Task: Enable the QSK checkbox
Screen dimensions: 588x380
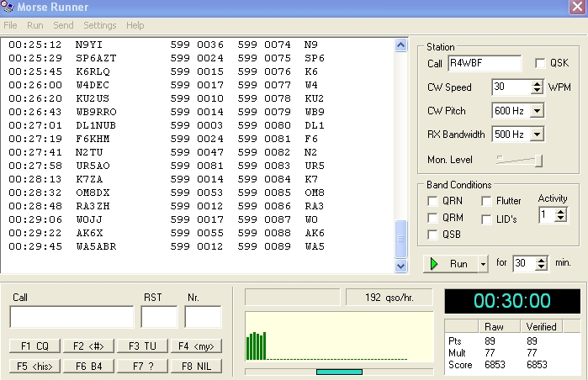Action: (541, 63)
